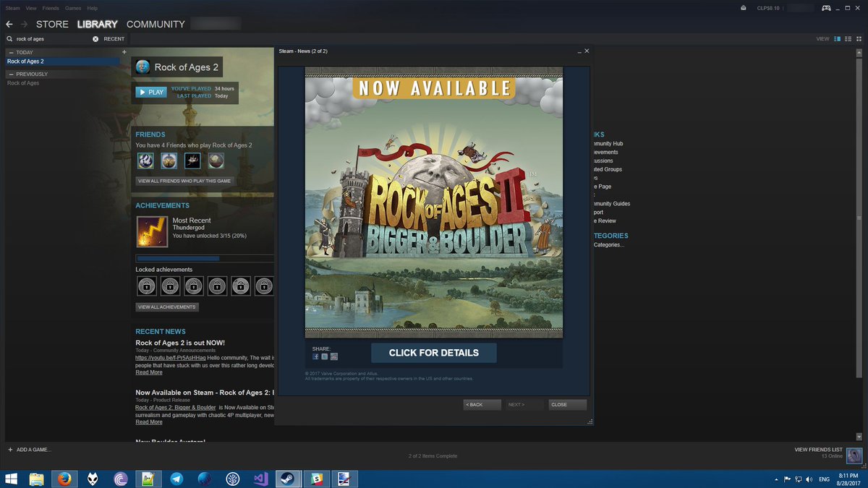
Task: Switch to detail view icon
Action: (837, 38)
